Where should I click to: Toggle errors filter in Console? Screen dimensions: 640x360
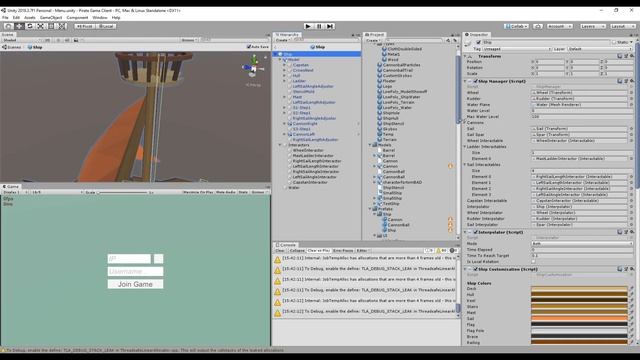click(453, 250)
